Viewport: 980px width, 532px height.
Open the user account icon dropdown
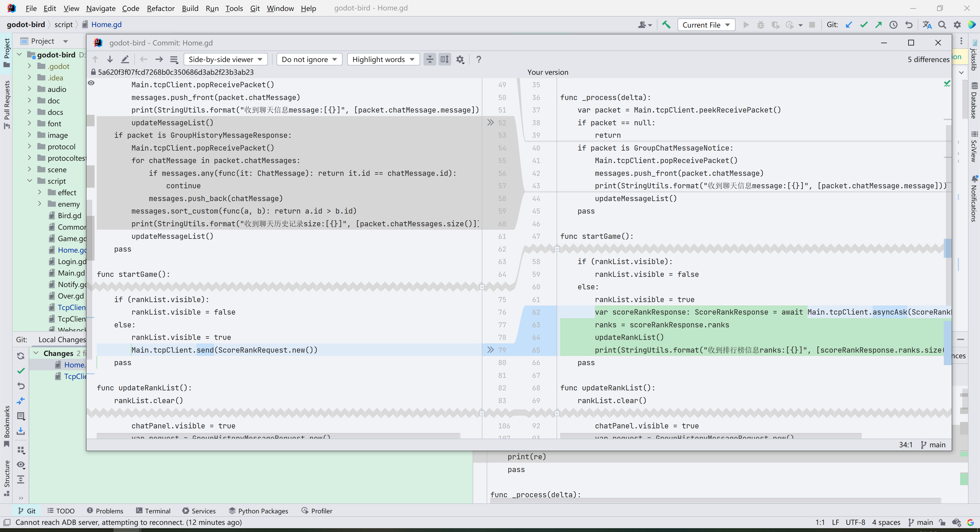[x=644, y=25]
